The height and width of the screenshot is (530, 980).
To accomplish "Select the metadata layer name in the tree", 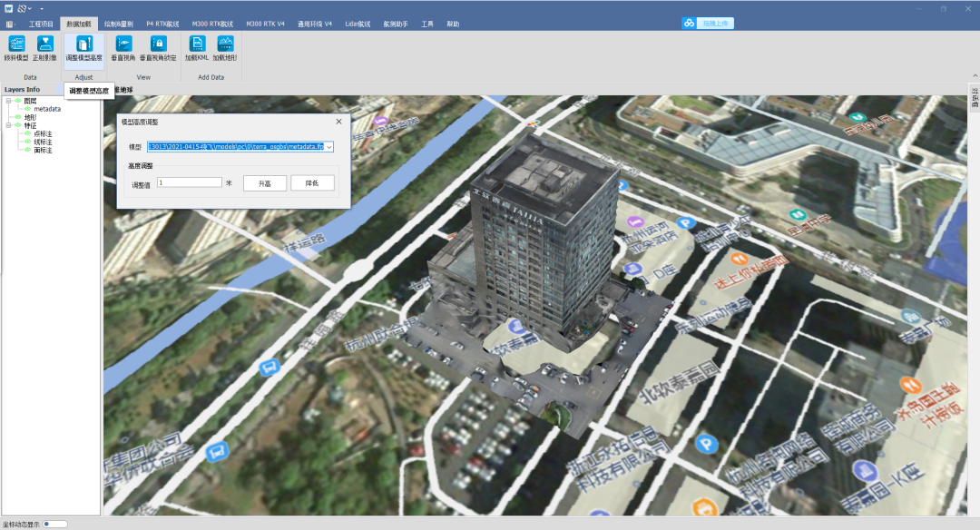I will [47, 110].
